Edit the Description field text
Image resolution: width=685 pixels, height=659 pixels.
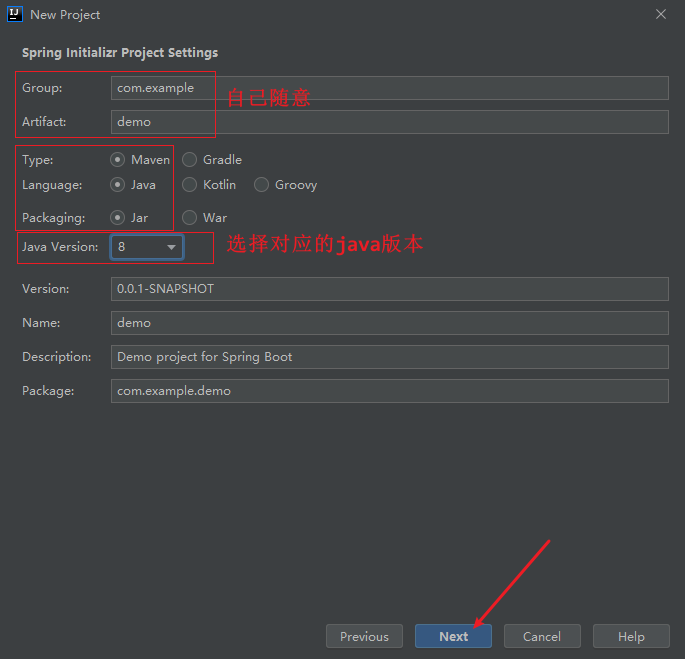point(390,357)
